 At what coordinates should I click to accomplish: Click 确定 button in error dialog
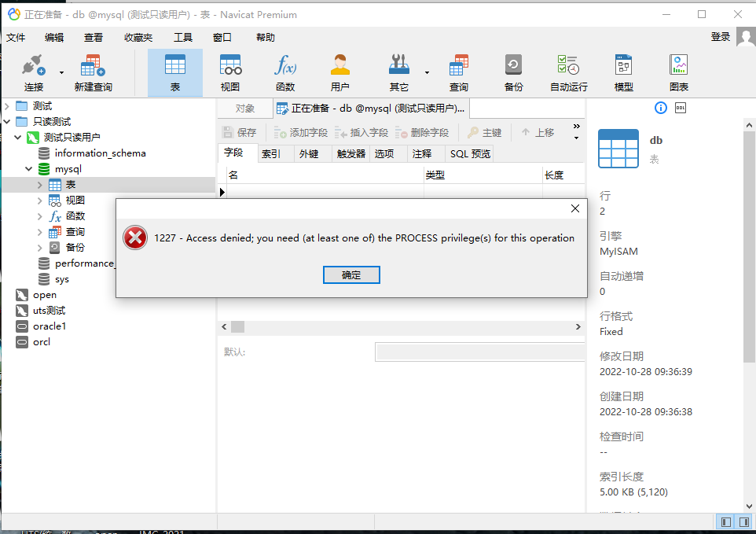[351, 275]
